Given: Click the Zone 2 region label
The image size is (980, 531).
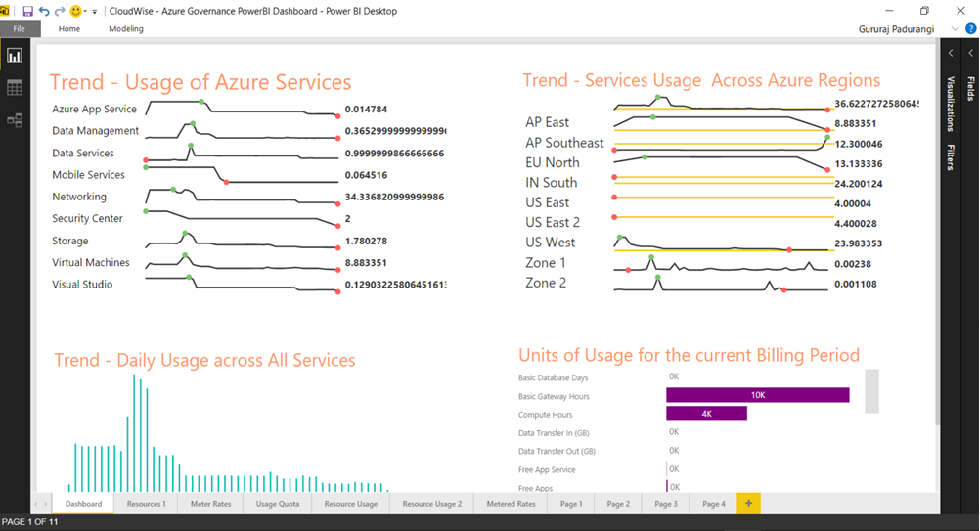Looking at the screenshot, I should [546, 283].
